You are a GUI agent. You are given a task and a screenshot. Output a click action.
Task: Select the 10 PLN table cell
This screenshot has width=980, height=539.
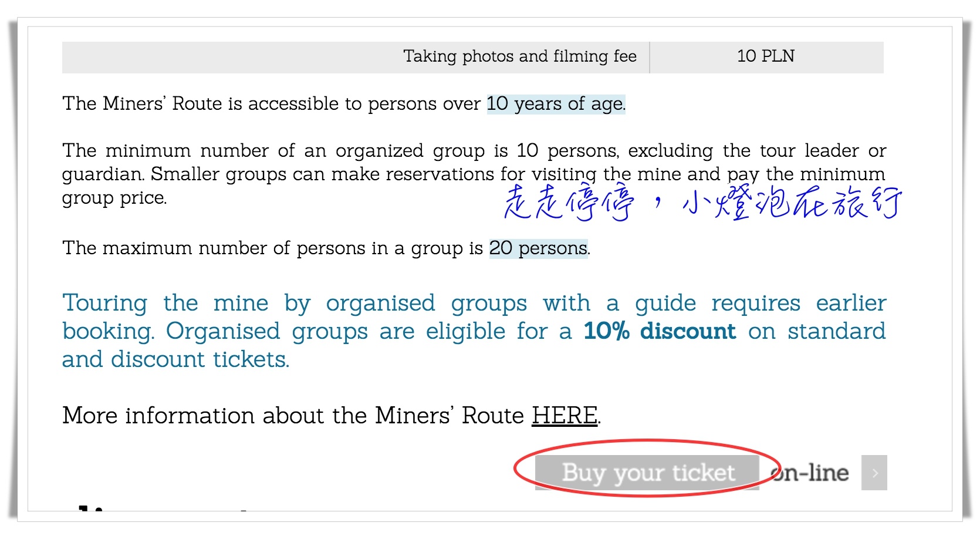click(x=766, y=57)
